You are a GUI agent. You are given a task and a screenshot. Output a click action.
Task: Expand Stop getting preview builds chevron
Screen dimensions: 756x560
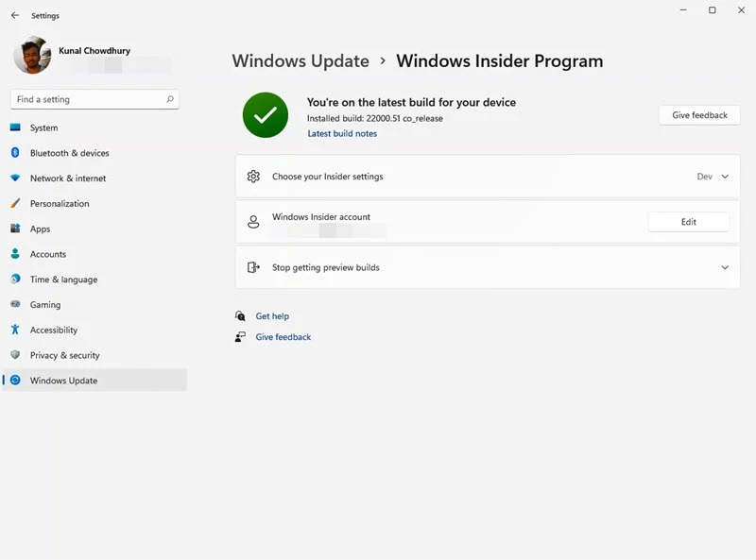[725, 267]
